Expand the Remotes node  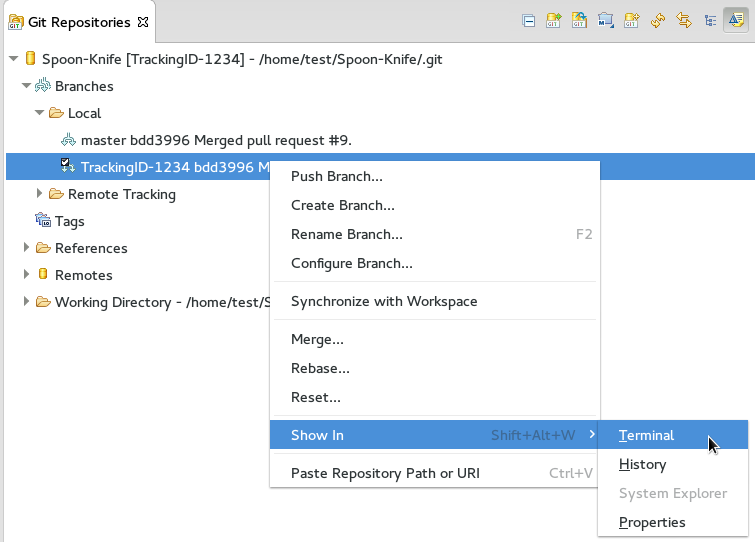(x=26, y=274)
